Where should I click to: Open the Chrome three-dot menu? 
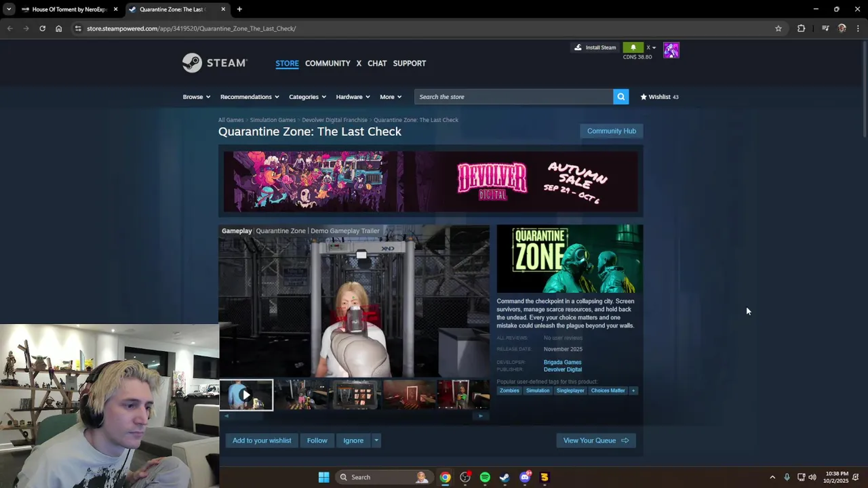tap(858, 28)
